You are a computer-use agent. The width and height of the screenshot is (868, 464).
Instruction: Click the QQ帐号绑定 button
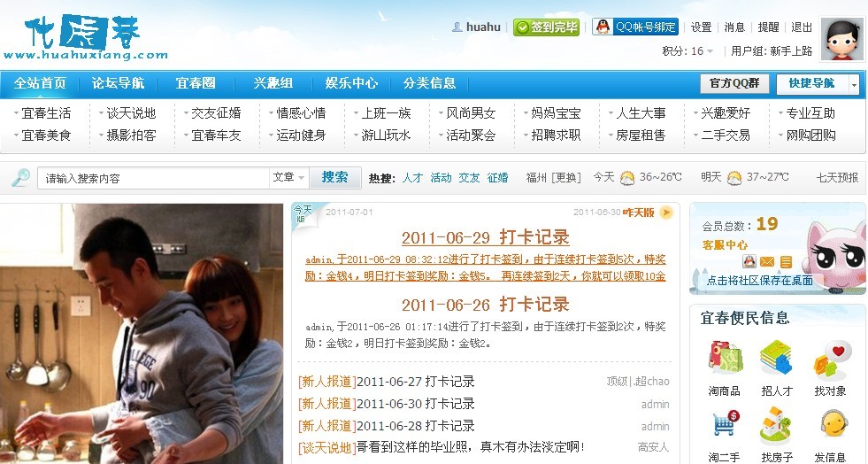click(635, 27)
